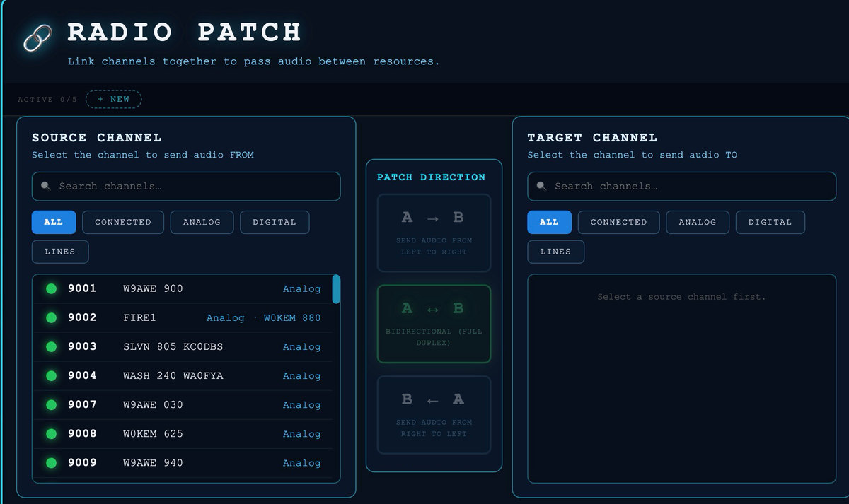
Task: Click the chain link logo icon
Action: (37, 37)
